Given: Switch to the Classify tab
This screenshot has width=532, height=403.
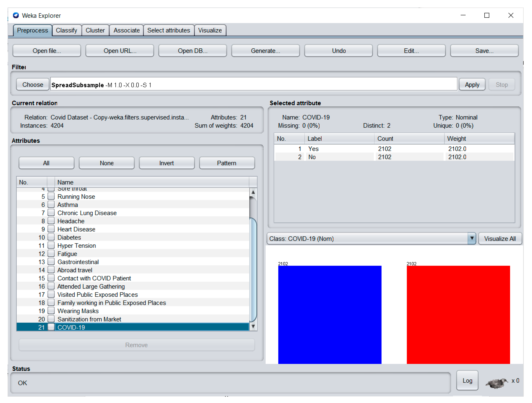Looking at the screenshot, I should 66,30.
